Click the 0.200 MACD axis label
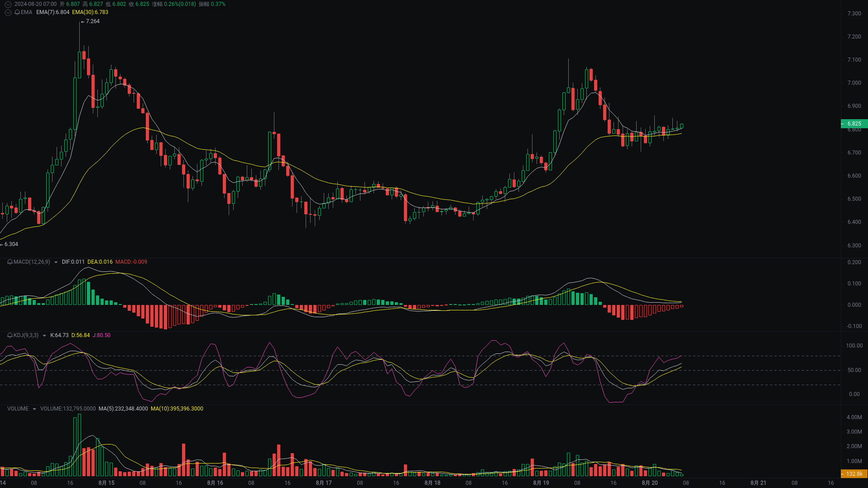Screen dimensions: 868x488 pos(854,262)
